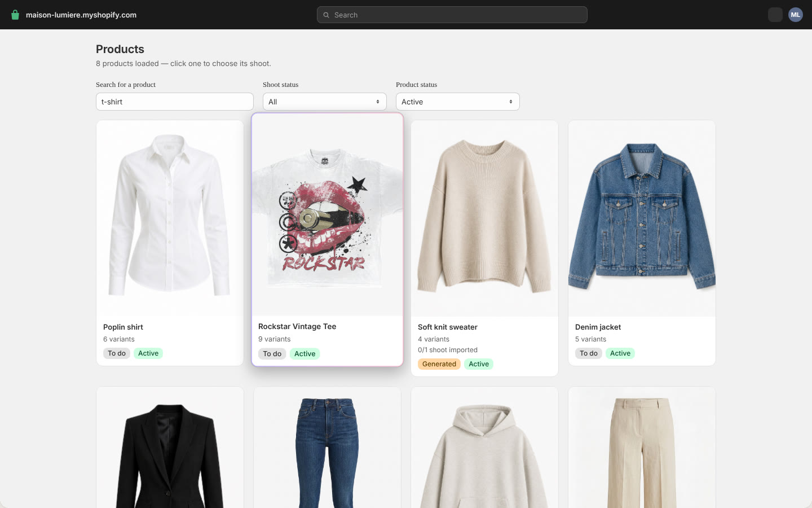The height and width of the screenshot is (508, 812).
Task: Click the 'Active' badge on Soft knit sweater
Action: tap(479, 364)
